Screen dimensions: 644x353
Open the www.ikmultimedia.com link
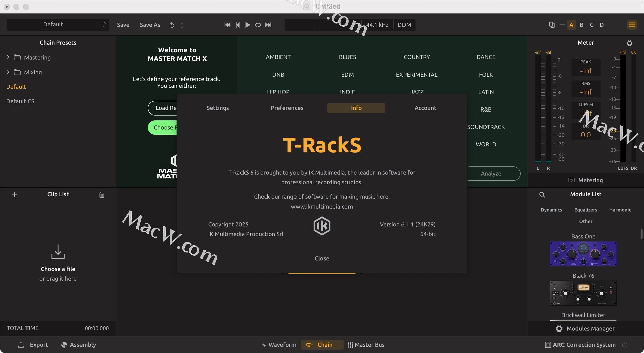322,207
